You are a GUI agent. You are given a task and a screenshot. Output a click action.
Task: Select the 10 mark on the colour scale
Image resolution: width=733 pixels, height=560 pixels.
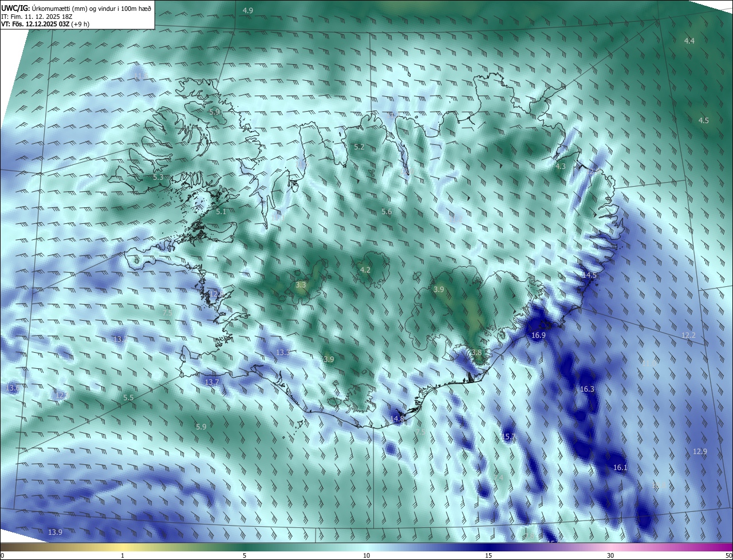pyautogui.click(x=366, y=556)
